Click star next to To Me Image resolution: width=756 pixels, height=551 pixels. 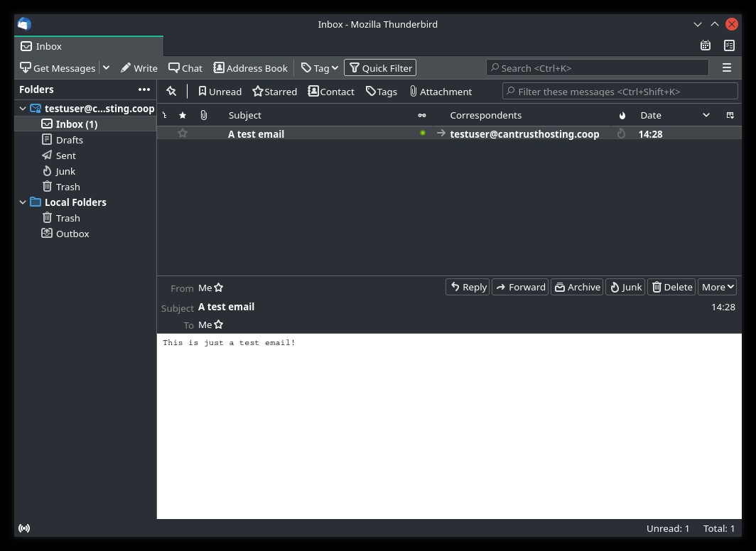[x=218, y=324]
